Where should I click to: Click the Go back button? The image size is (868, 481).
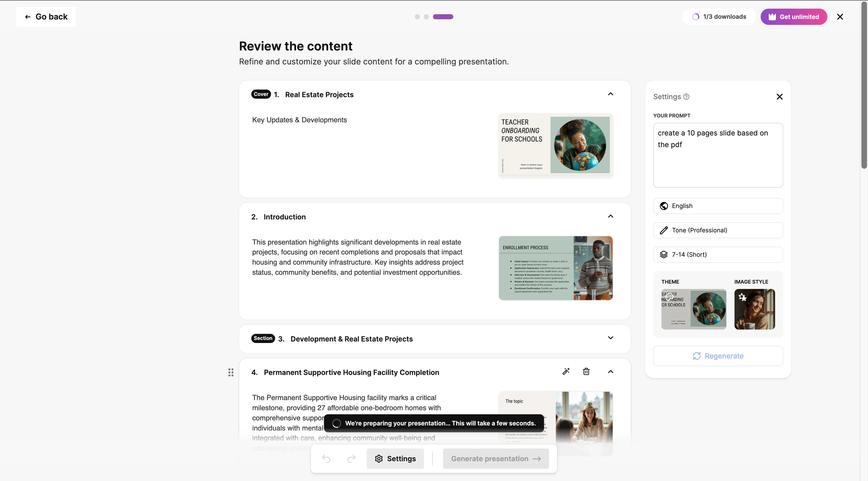coord(46,16)
